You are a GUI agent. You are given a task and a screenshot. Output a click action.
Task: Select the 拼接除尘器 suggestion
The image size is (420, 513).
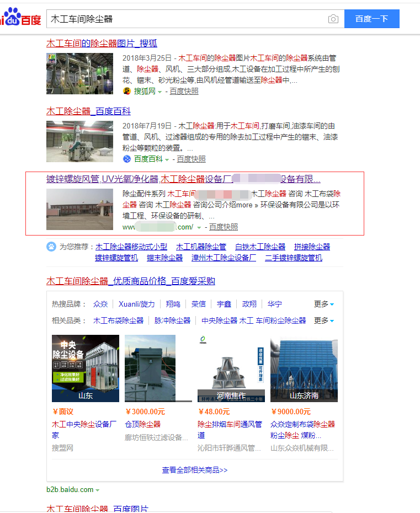click(312, 247)
